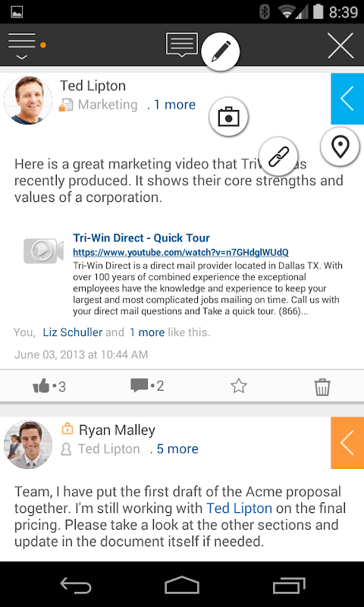The height and width of the screenshot is (607, 364).
Task: Toggle star favorite on Ted Lipton's post
Action: tap(239, 386)
